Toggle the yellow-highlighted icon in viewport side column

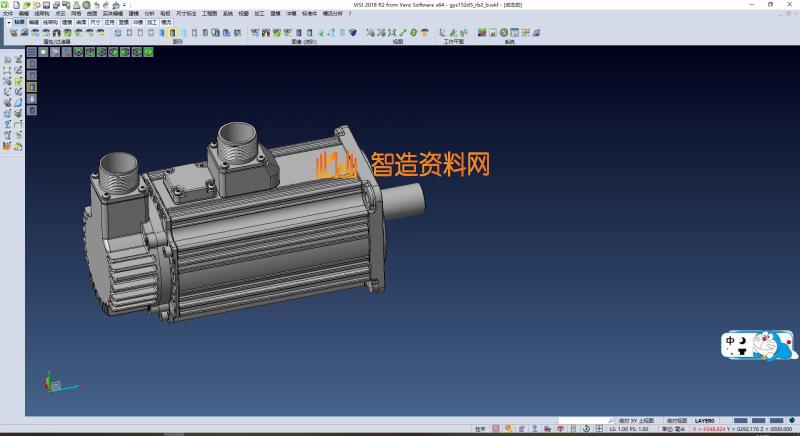32,87
